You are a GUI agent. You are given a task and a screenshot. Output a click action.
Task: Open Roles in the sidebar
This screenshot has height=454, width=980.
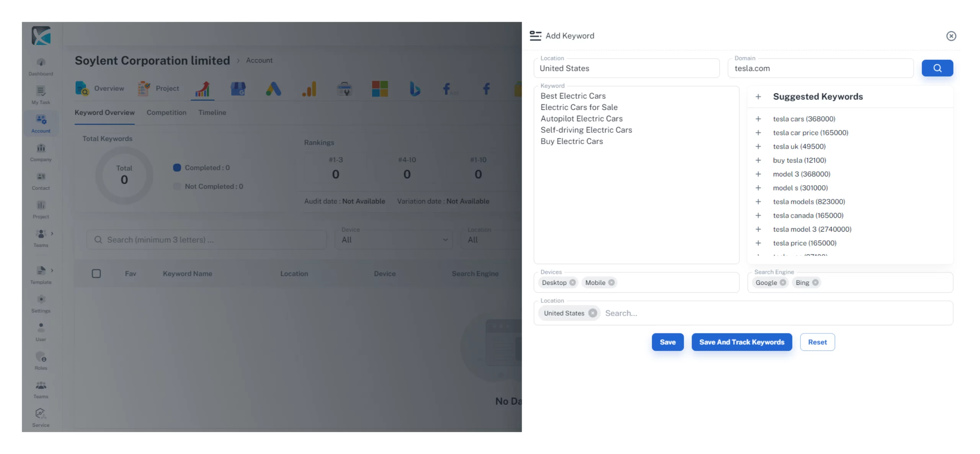pos(41,361)
